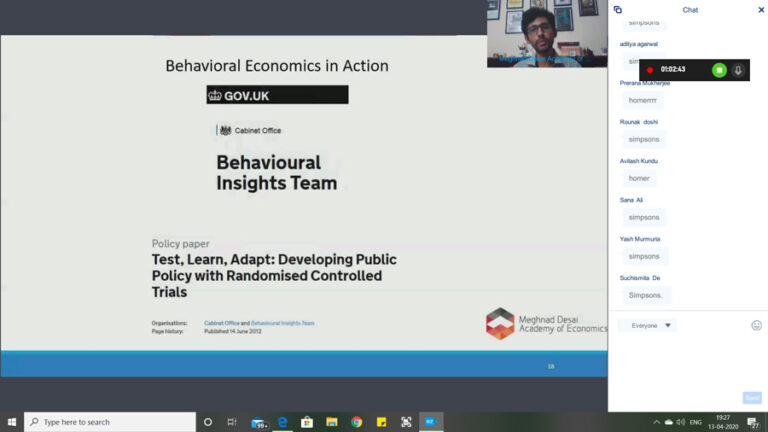Open Google Chrome from the taskbar
Viewport: 768px width, 432px height.
point(357,422)
